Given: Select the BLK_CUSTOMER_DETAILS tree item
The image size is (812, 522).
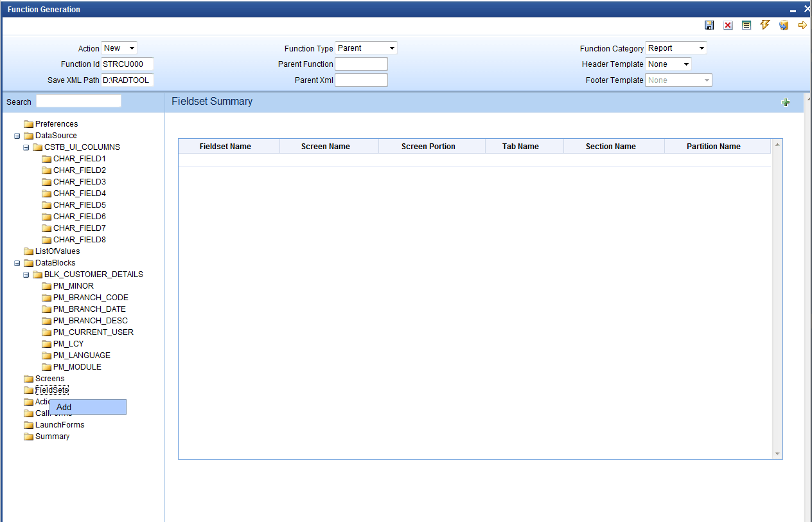Looking at the screenshot, I should click(94, 274).
